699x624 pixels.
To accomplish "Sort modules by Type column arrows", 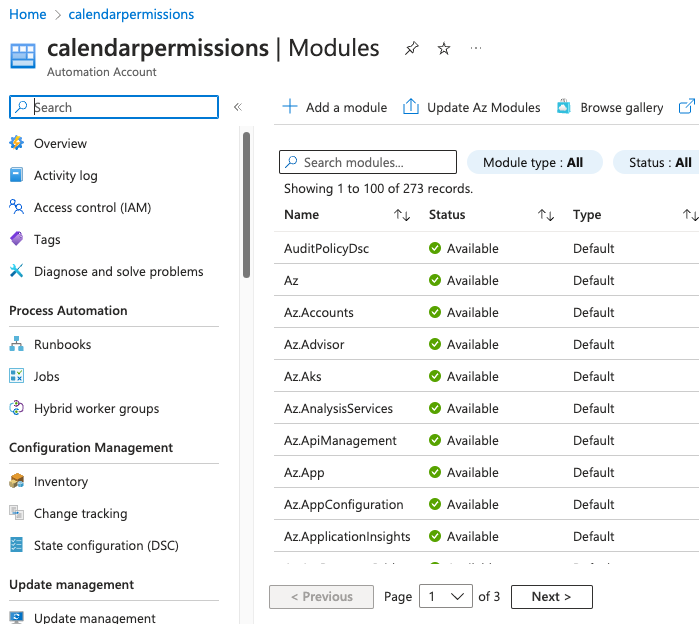I will [690, 215].
